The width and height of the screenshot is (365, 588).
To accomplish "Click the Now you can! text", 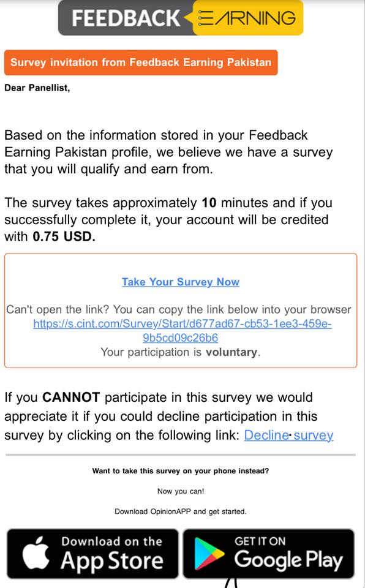I will coord(181,491).
